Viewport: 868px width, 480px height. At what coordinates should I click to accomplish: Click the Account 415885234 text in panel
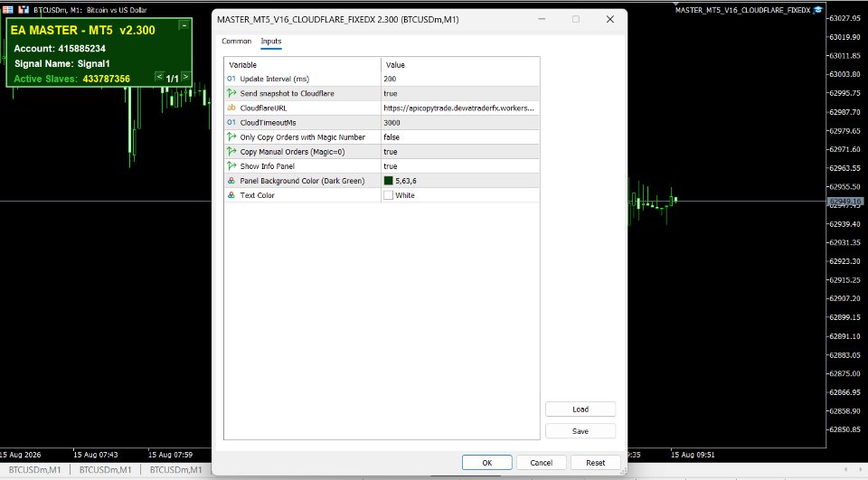(60, 49)
